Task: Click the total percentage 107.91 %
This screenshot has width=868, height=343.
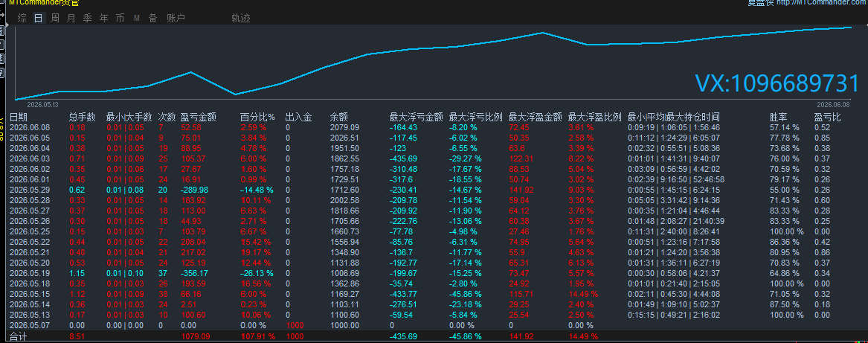Action: click(259, 336)
